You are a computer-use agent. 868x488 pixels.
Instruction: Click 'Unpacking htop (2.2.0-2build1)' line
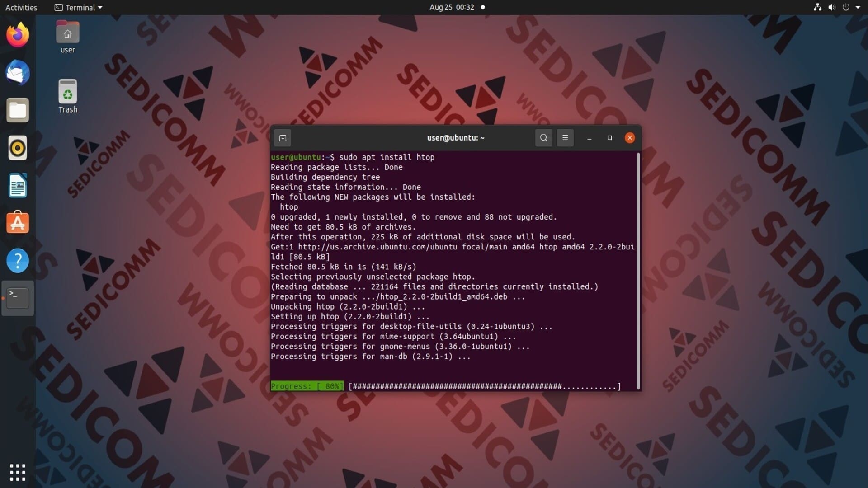(348, 306)
